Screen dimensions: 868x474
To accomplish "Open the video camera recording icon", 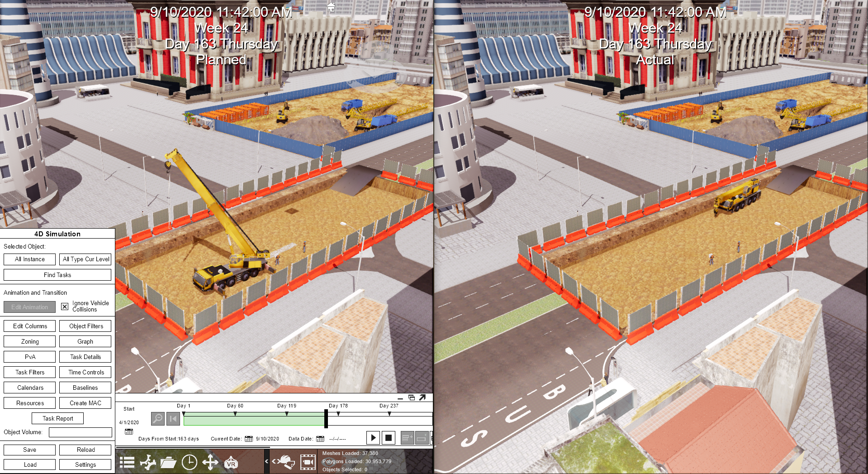I will pos(308,462).
